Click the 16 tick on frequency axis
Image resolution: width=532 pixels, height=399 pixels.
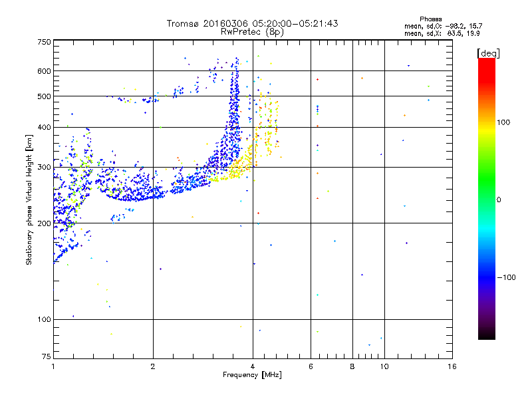click(452, 366)
